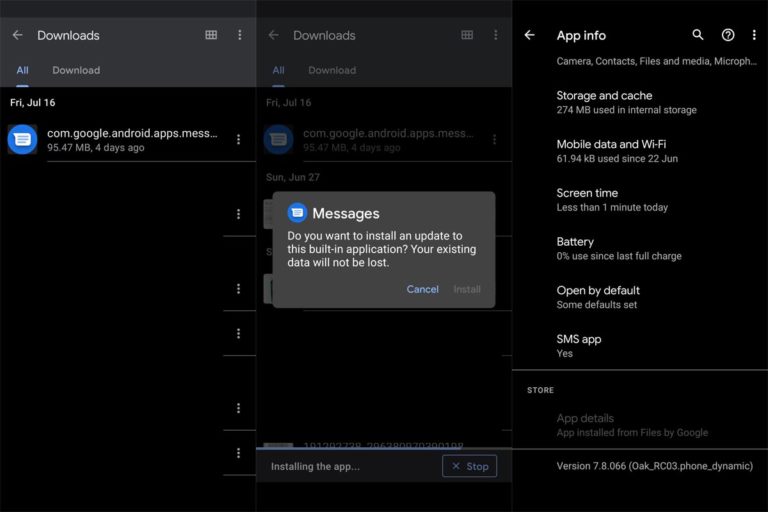The width and height of the screenshot is (768, 512).
Task: Click Messages app icon in install dialog
Action: pos(297,213)
